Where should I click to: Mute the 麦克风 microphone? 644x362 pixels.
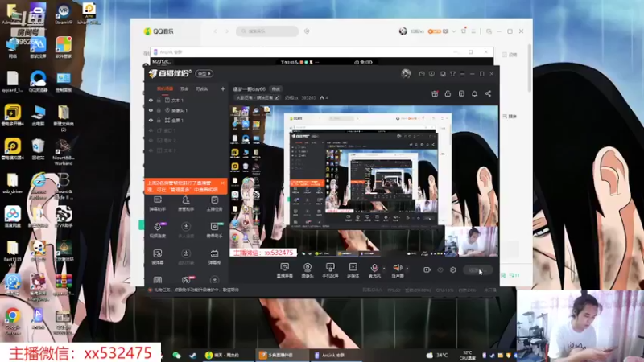coord(374,270)
